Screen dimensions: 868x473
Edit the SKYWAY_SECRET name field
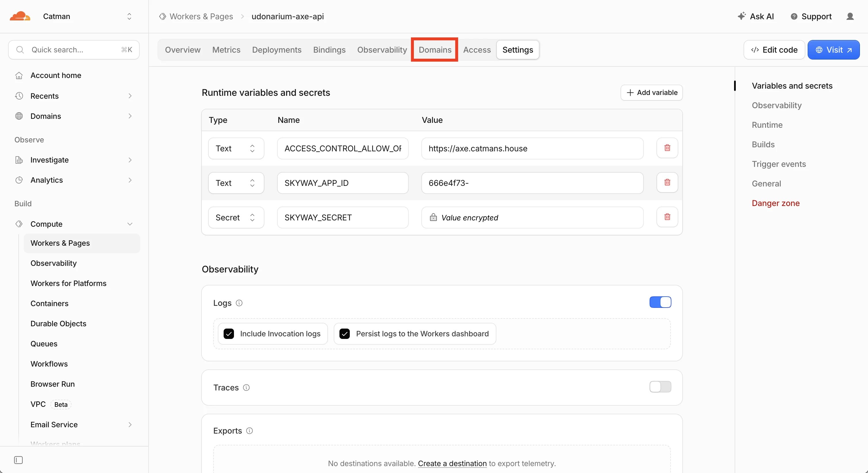click(x=342, y=217)
